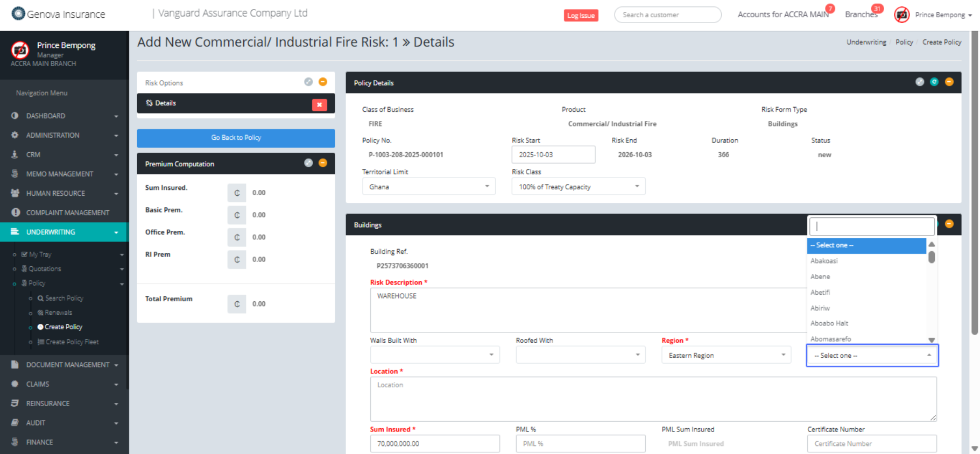
Task: Open Search Policy in the sidebar
Action: (64, 298)
